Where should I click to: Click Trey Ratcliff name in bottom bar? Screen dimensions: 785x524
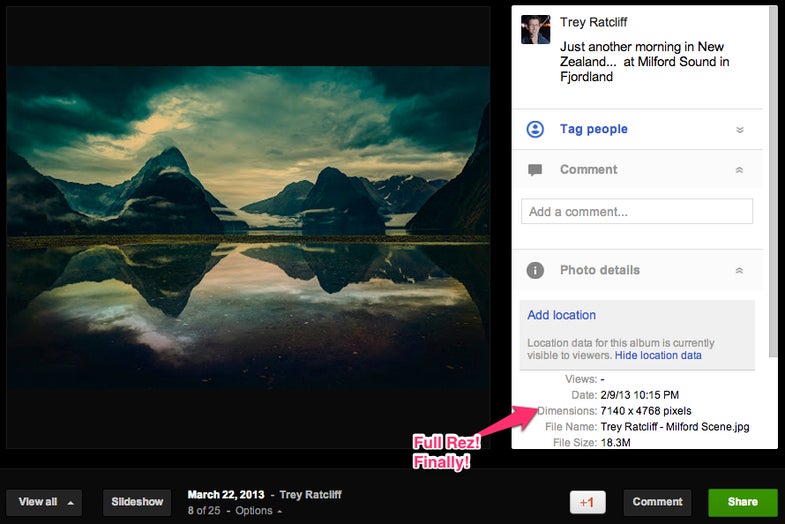coord(310,494)
